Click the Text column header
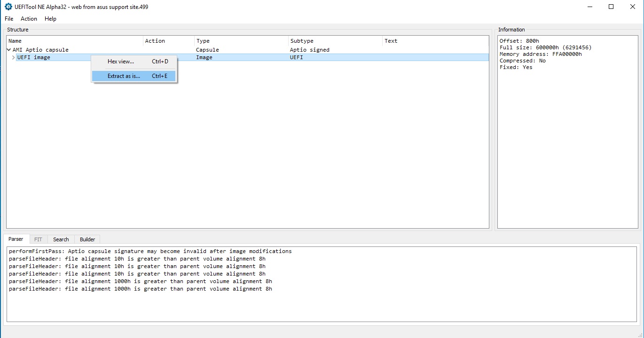Viewport: 644px width, 338px height. coord(436,41)
